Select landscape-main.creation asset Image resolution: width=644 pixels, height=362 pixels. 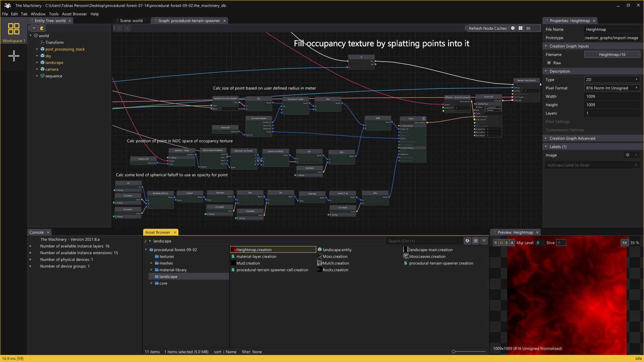coord(428,250)
